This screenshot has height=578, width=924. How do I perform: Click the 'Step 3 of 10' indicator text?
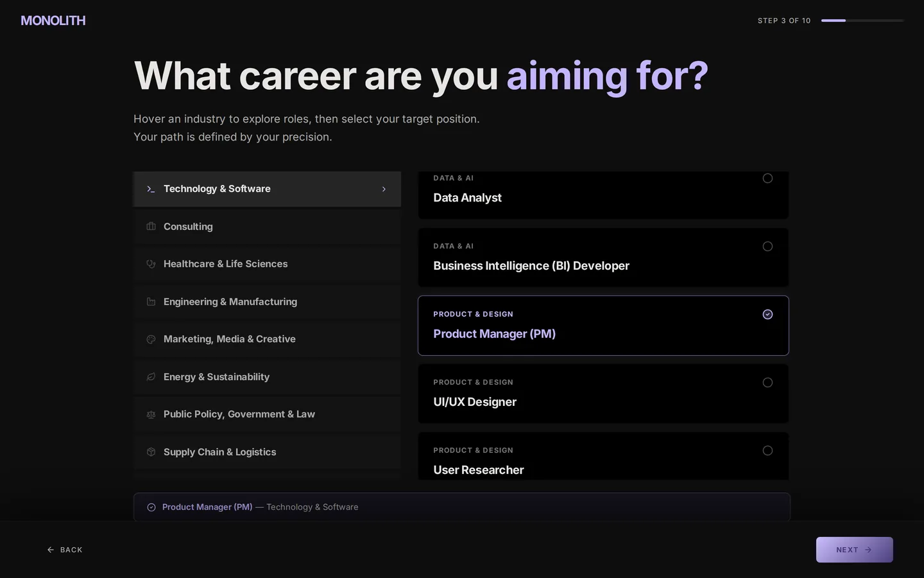784,21
